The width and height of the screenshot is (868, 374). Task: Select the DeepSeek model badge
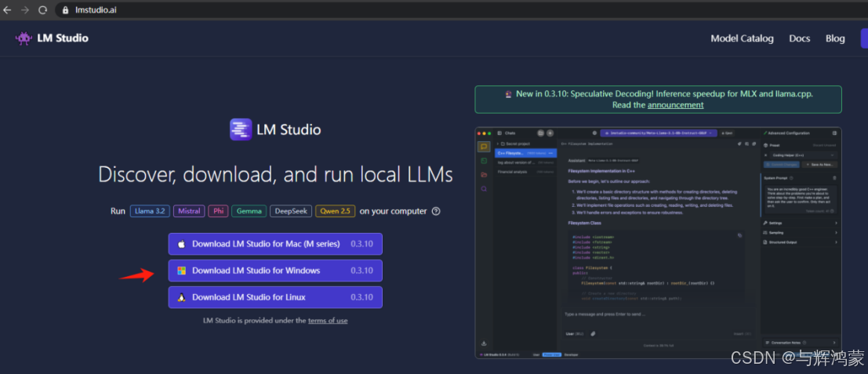pos(291,211)
